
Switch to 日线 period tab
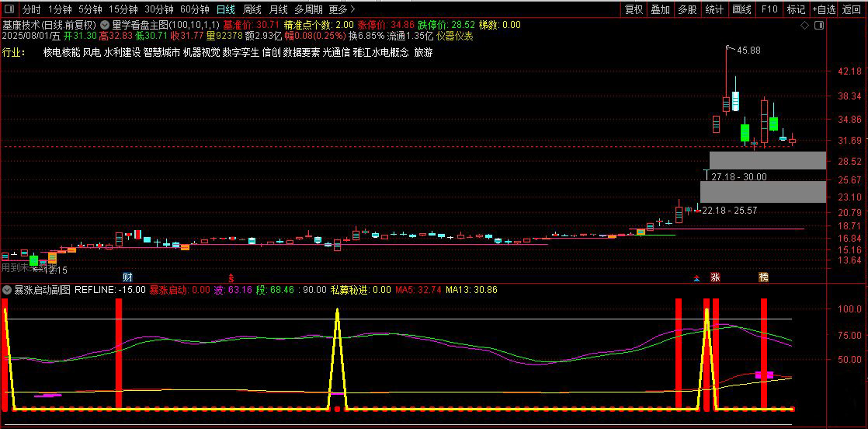pos(225,9)
